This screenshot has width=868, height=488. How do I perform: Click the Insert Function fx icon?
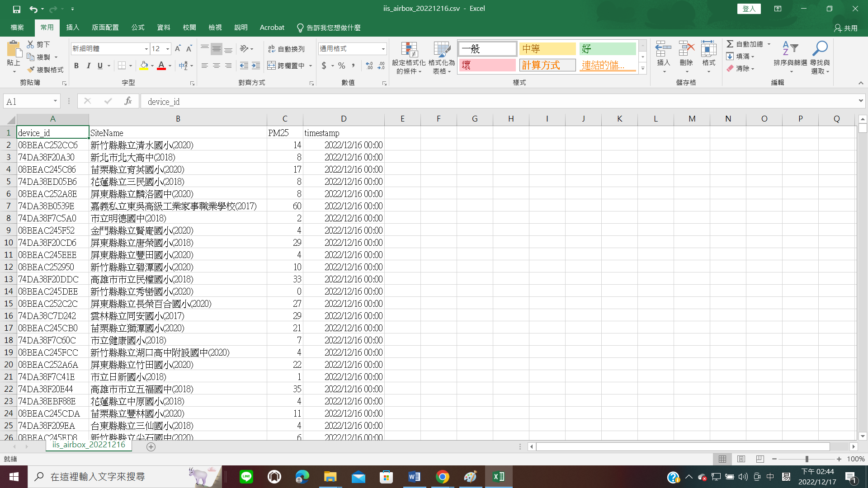(x=128, y=101)
